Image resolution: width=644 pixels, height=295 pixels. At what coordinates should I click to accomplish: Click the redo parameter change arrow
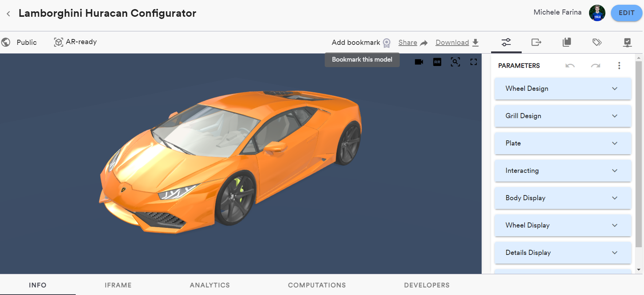point(596,66)
